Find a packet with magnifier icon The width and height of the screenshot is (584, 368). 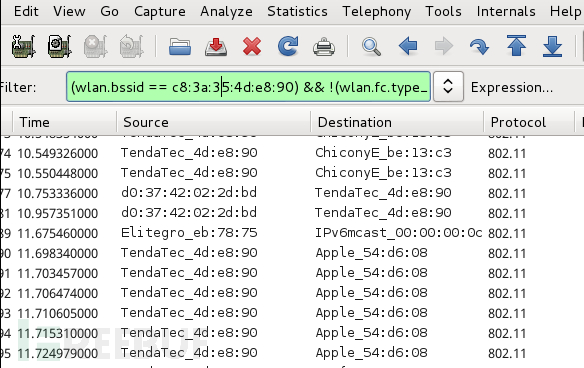371,47
